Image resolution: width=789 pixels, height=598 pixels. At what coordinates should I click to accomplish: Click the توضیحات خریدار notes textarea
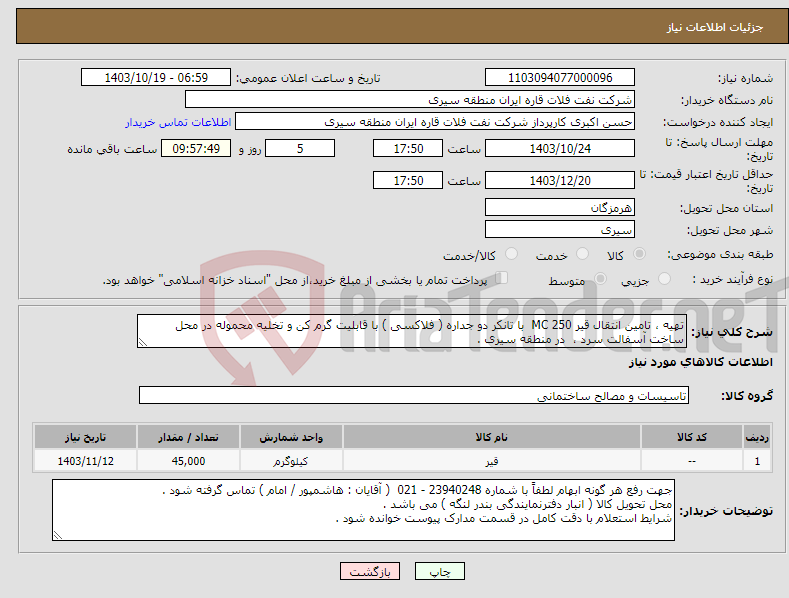[363, 510]
